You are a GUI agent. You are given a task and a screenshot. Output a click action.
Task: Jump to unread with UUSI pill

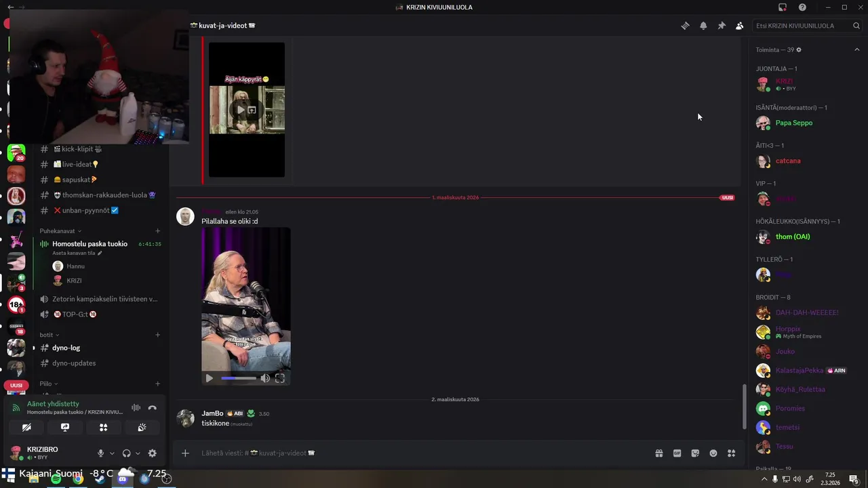click(16, 386)
